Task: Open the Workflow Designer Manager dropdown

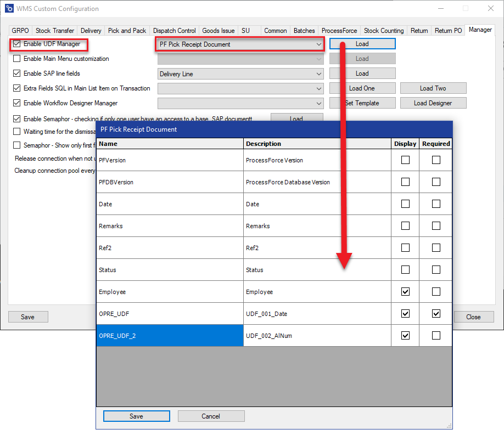Action: pyautogui.click(x=318, y=103)
